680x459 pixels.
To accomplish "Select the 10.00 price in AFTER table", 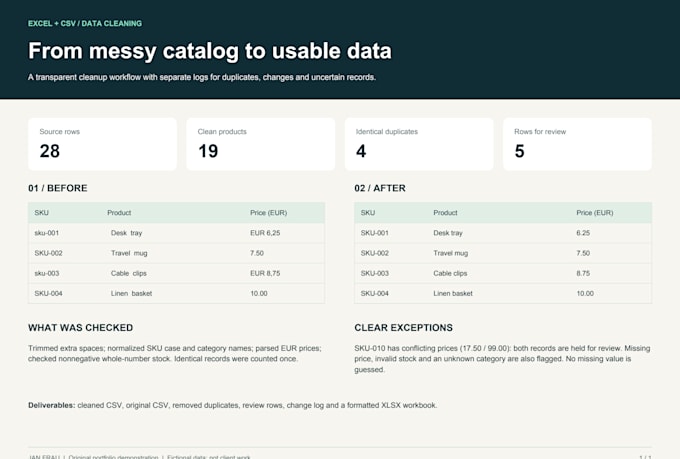I will click(x=585, y=293).
